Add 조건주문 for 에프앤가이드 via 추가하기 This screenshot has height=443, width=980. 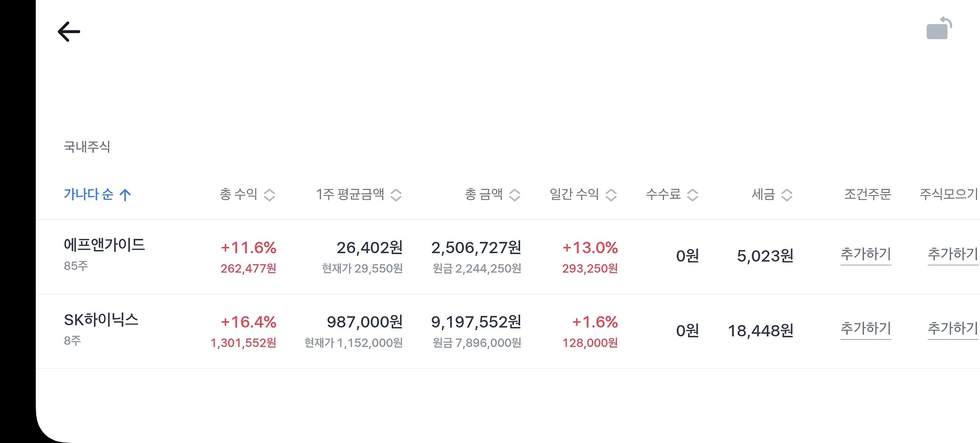866,255
